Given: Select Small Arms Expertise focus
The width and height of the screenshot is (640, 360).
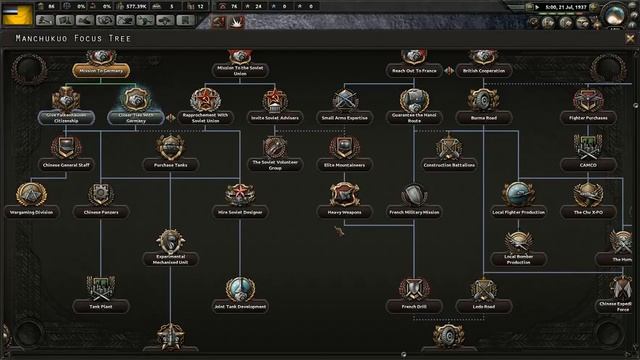Looking at the screenshot, I should pyautogui.click(x=344, y=118).
